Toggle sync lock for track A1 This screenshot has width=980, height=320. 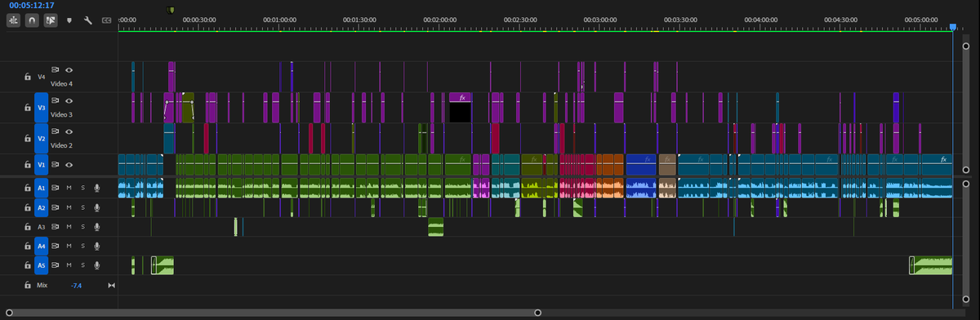(x=56, y=188)
